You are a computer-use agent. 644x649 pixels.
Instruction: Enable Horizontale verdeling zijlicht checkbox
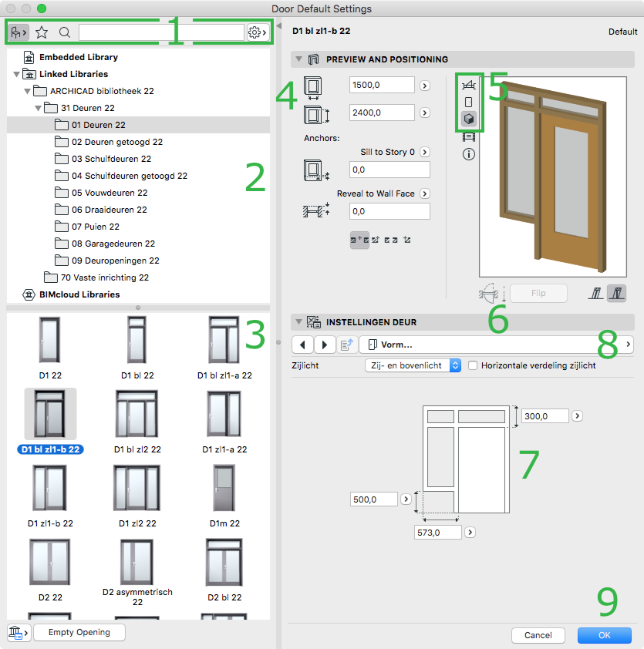(x=473, y=365)
